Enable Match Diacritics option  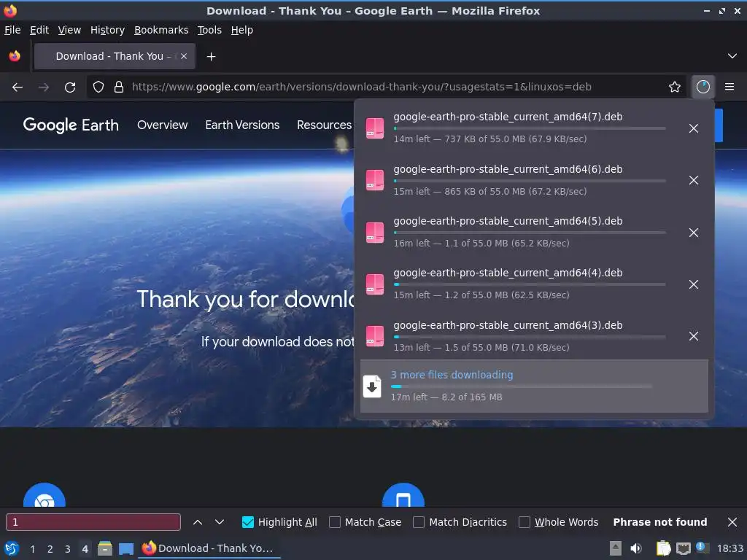click(x=419, y=522)
